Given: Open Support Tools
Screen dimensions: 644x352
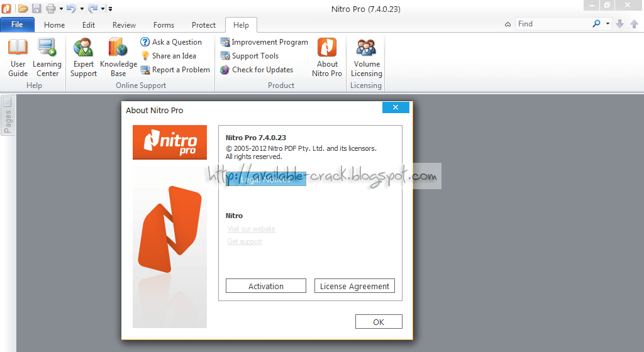Looking at the screenshot, I should pyautogui.click(x=249, y=56).
